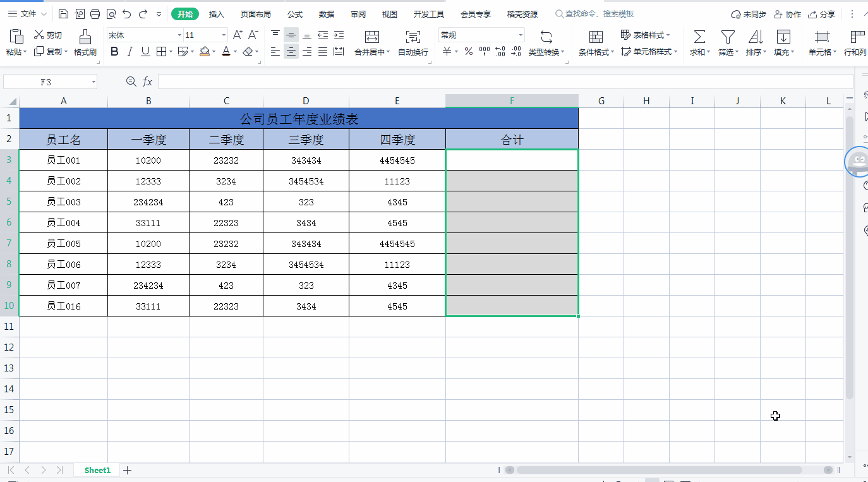The width and height of the screenshot is (868, 482).
Task: Toggle Underline formatting
Action: tap(145, 52)
